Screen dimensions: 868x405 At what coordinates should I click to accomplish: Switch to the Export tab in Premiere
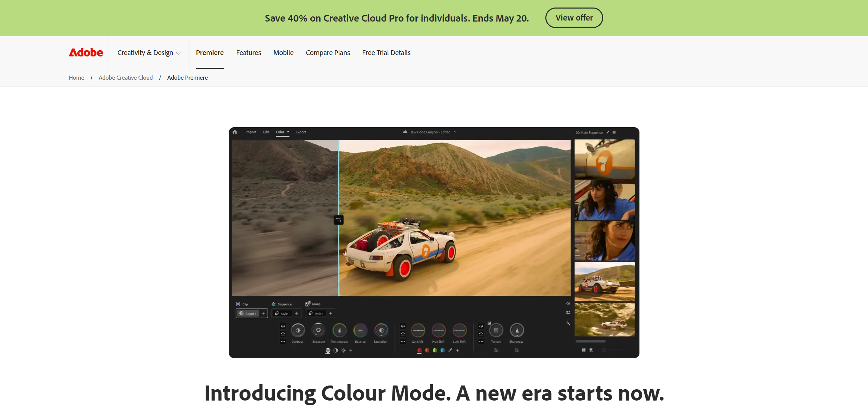pyautogui.click(x=301, y=132)
